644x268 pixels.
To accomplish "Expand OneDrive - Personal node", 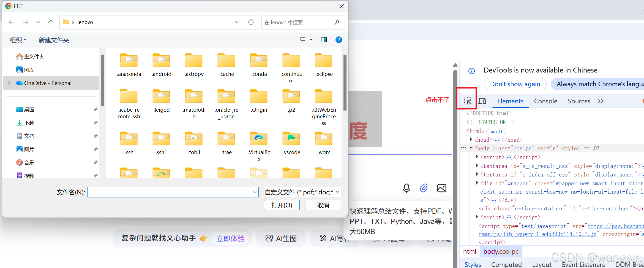I will [x=9, y=83].
